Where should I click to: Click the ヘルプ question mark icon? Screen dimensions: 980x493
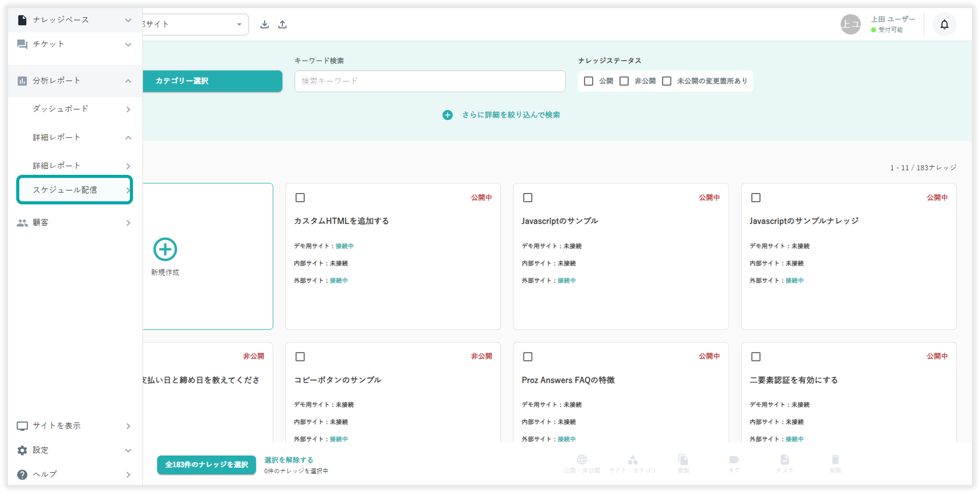[x=22, y=474]
